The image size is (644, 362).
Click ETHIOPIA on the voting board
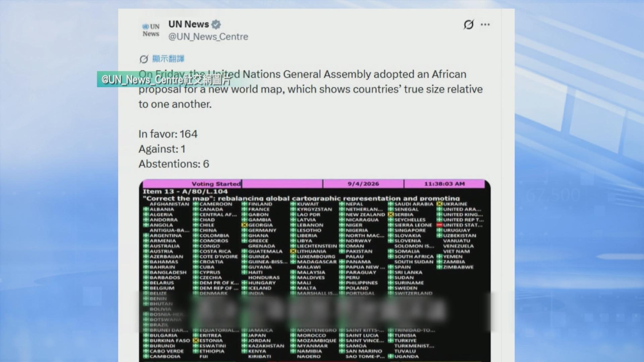coord(212,351)
